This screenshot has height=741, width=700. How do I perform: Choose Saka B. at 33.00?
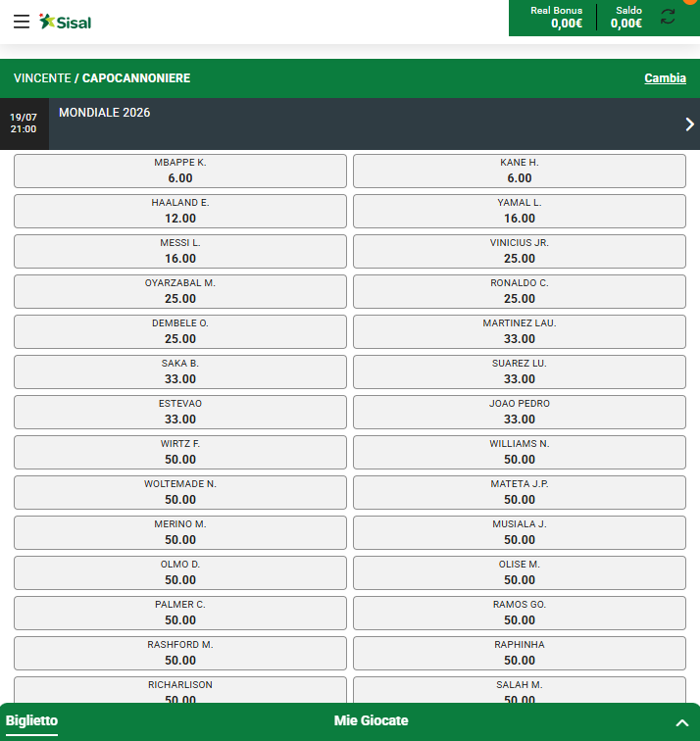[180, 371]
